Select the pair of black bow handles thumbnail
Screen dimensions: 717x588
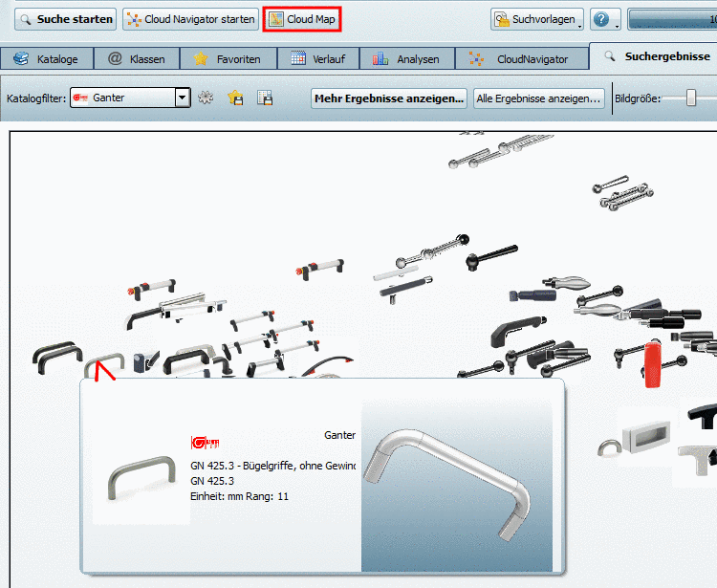point(57,358)
